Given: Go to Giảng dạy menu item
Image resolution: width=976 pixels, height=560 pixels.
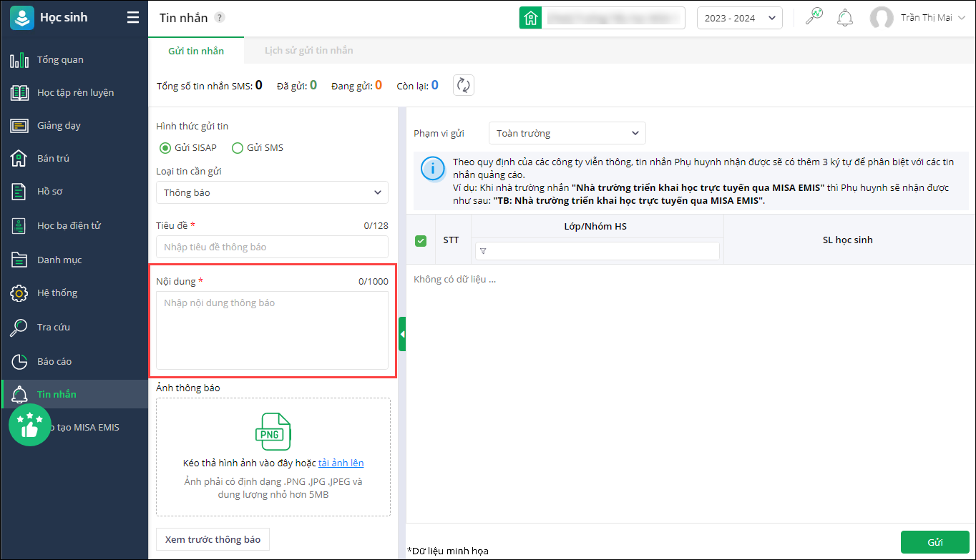Looking at the screenshot, I should (59, 126).
